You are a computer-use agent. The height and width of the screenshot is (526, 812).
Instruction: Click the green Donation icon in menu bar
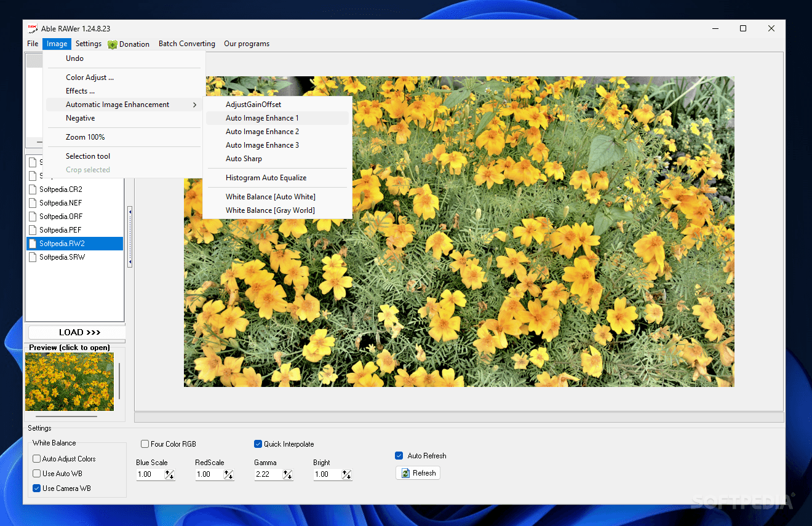point(113,44)
